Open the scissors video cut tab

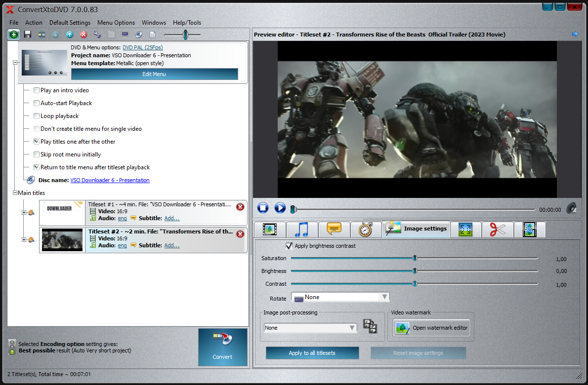(498, 230)
